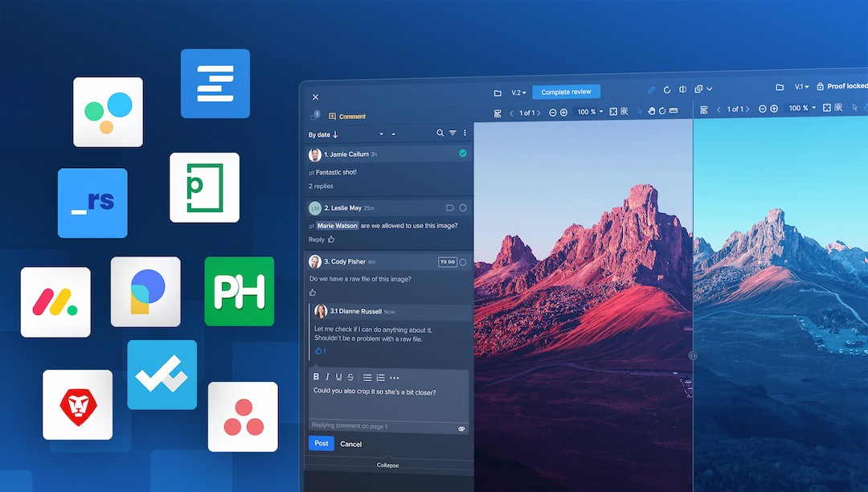Screen dimensions: 868x492
Task: Open the comment filter icon
Action: coord(452,133)
